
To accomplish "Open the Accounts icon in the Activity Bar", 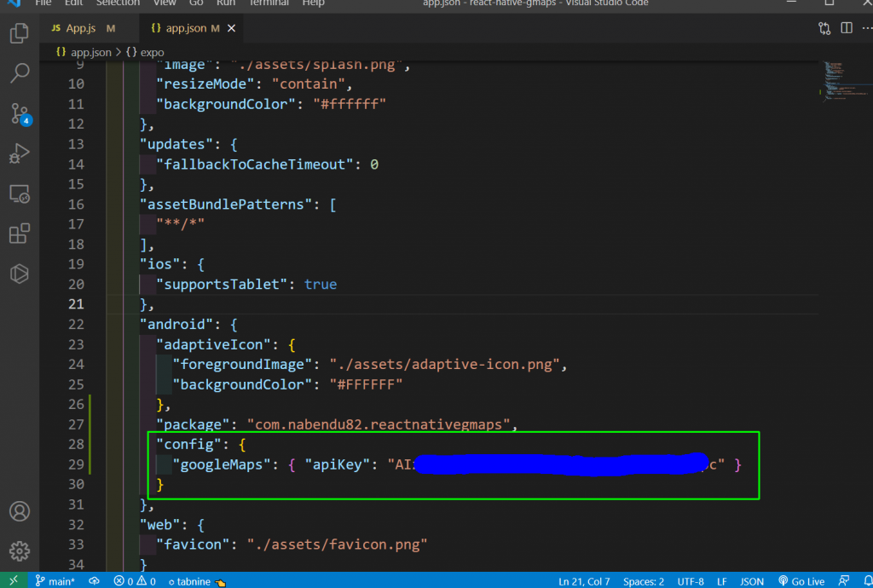I will [19, 510].
